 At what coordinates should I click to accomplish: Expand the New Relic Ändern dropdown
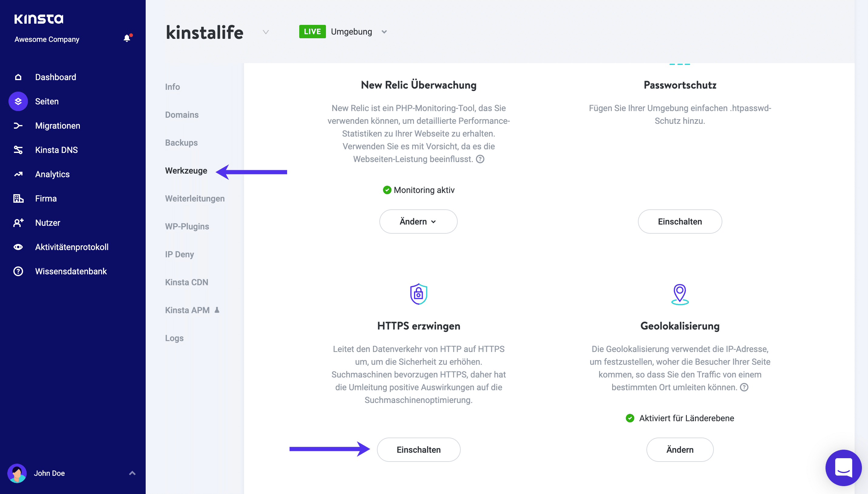click(x=418, y=221)
